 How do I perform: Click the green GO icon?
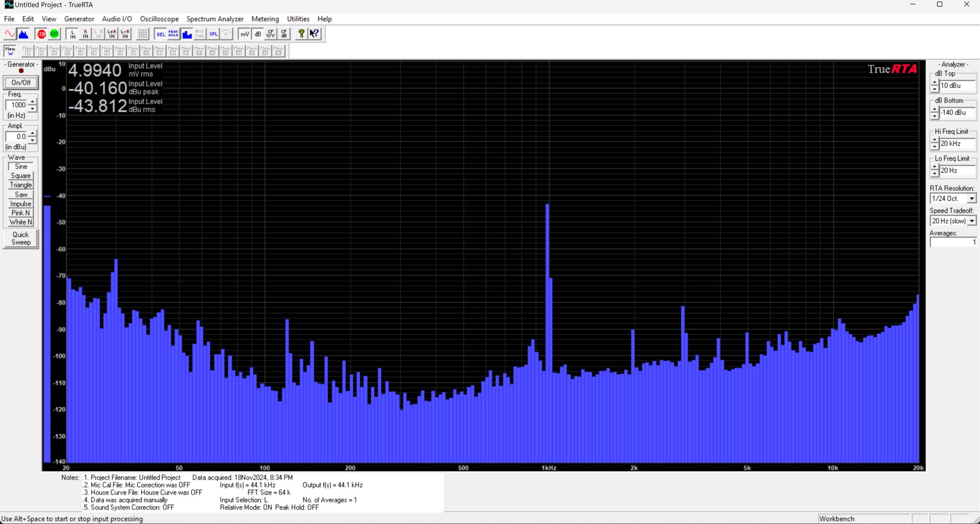pos(54,34)
